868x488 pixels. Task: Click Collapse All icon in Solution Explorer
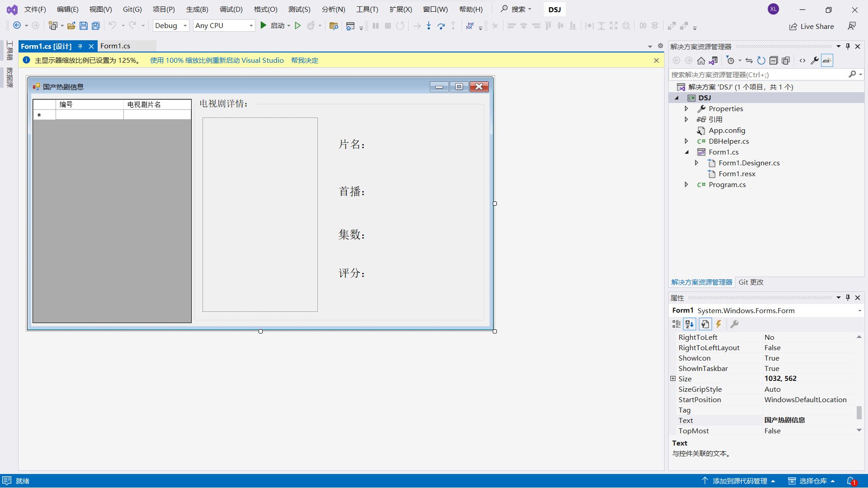pyautogui.click(x=774, y=61)
